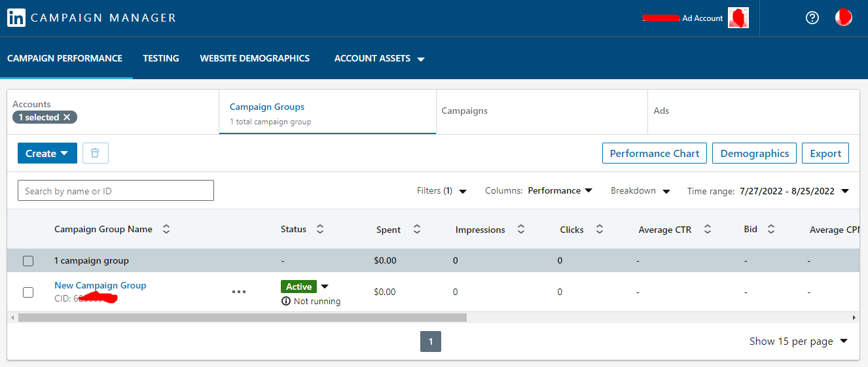
Task: Sort by Campaign Group Name
Action: [166, 229]
